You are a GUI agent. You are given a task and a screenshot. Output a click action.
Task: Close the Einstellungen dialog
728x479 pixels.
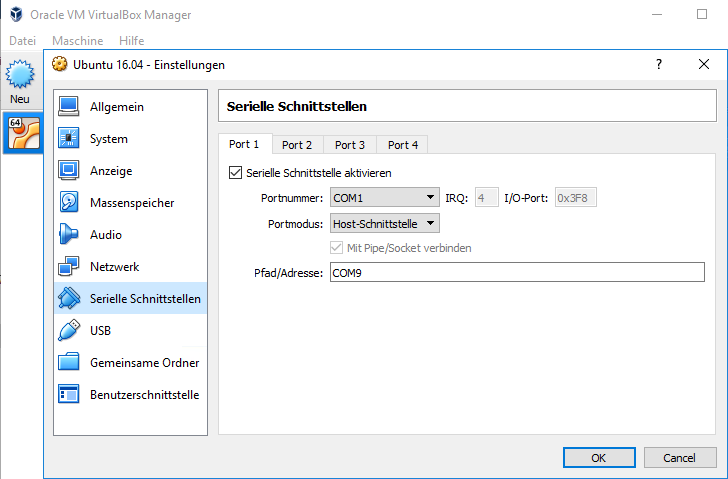click(x=704, y=64)
